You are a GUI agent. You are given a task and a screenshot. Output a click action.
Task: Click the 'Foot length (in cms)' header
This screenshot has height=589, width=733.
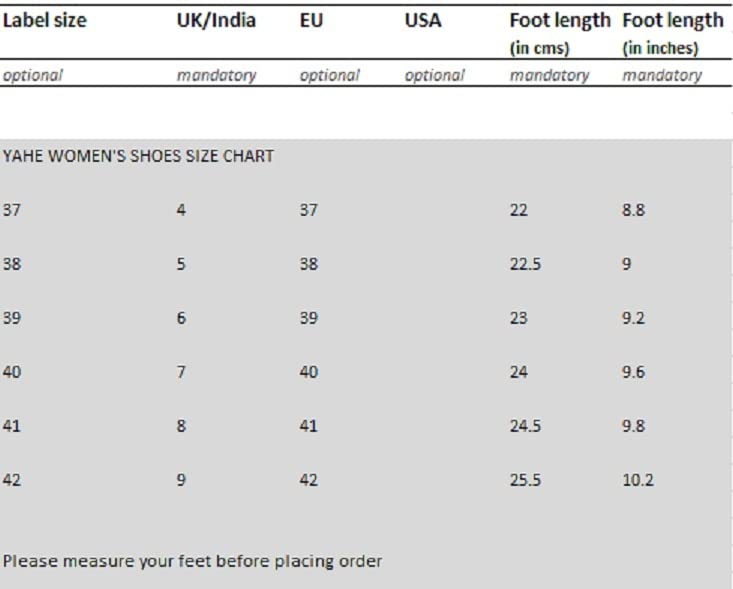(x=559, y=33)
